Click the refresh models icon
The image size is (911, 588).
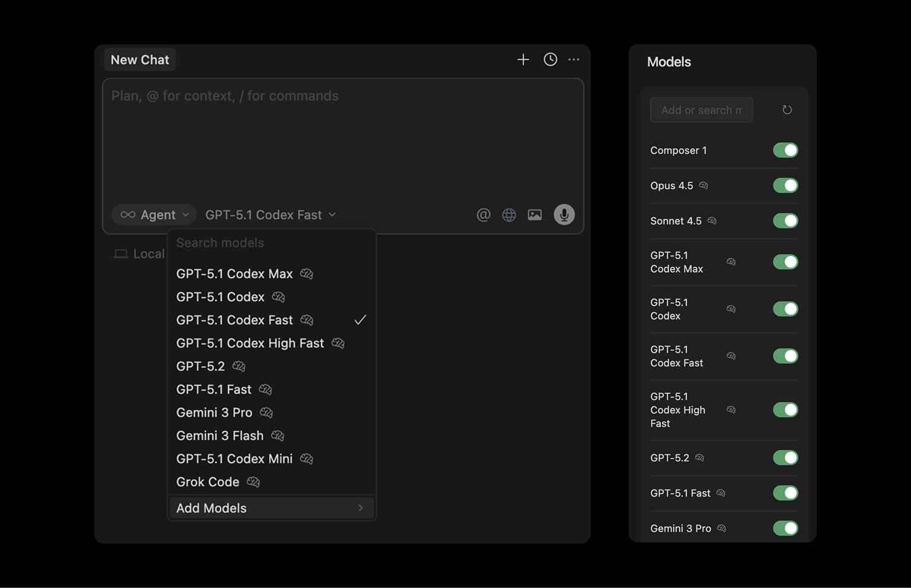pyautogui.click(x=787, y=110)
